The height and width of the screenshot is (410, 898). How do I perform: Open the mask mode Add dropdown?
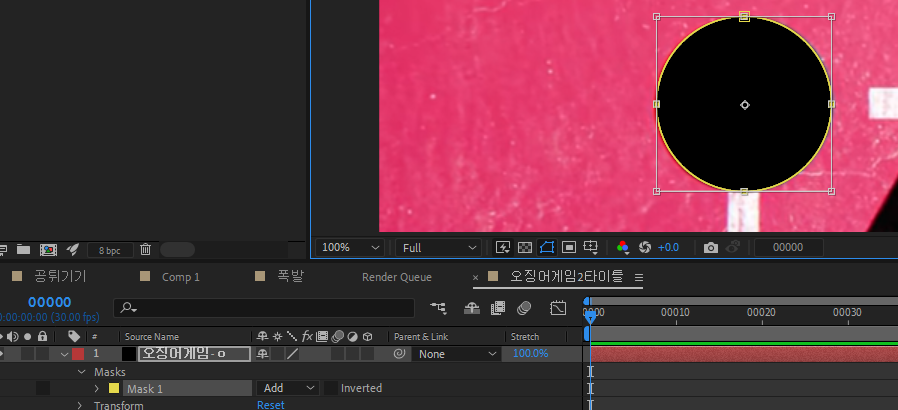pyautogui.click(x=288, y=388)
